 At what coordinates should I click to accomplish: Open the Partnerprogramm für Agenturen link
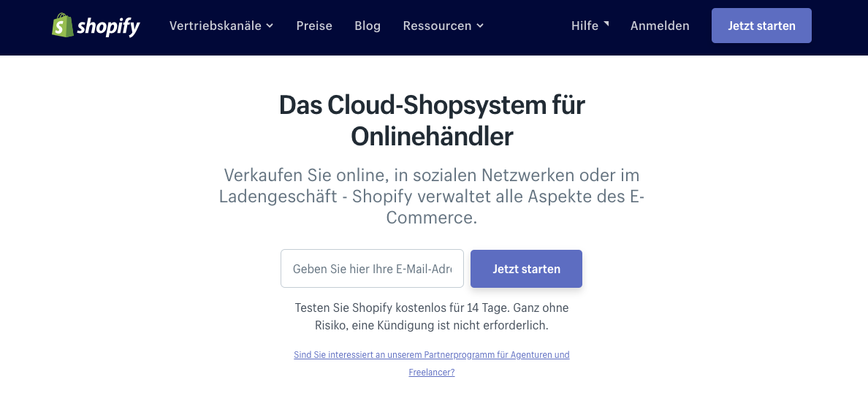[432, 364]
